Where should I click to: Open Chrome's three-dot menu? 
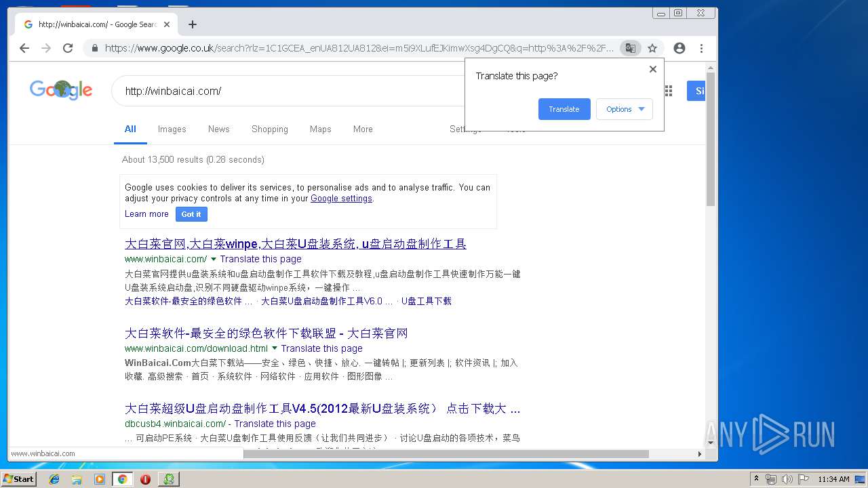coord(701,48)
